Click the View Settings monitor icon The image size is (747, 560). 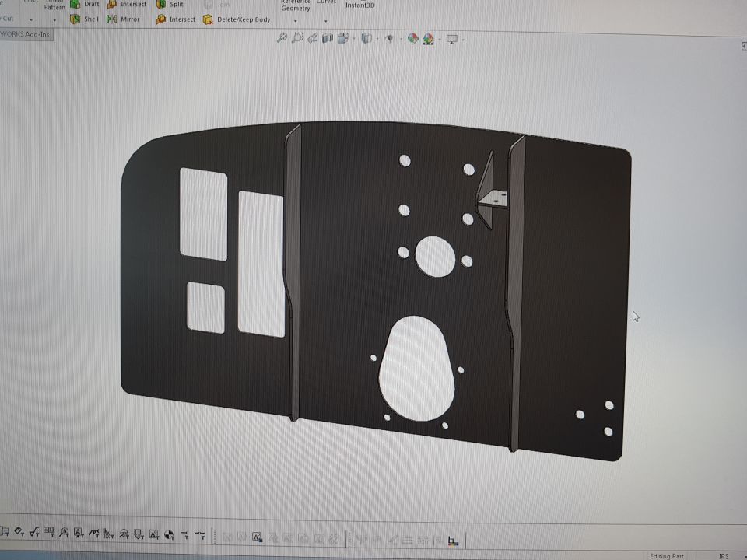tap(451, 40)
